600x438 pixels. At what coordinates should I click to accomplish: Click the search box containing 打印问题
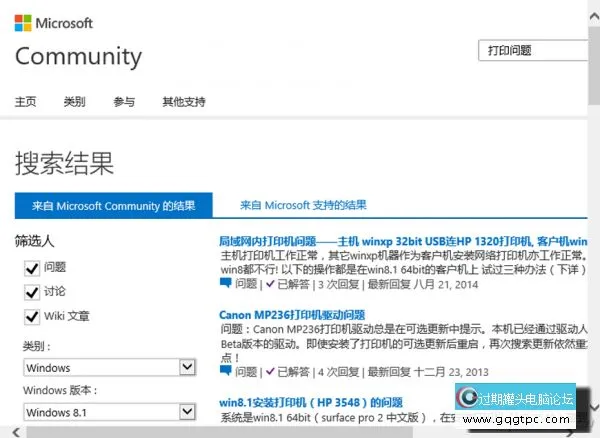coord(533,50)
